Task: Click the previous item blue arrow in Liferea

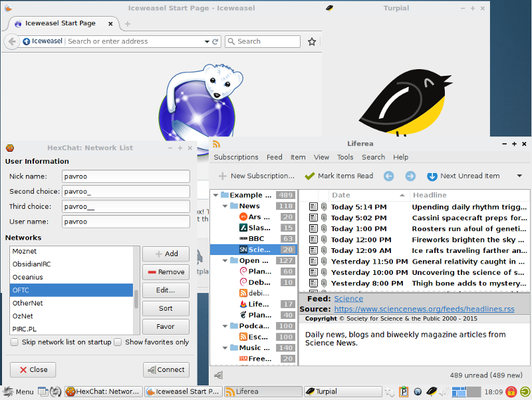Action: click(388, 176)
